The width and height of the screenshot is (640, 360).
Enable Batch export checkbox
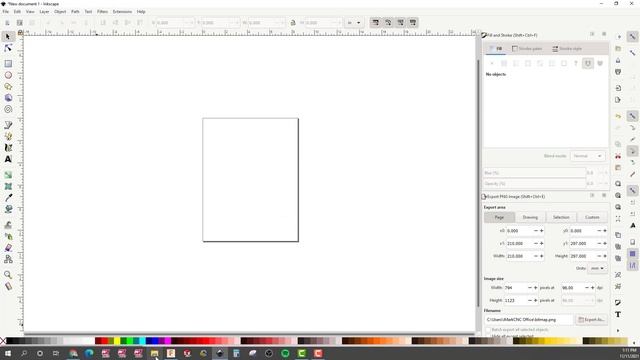[488, 329]
